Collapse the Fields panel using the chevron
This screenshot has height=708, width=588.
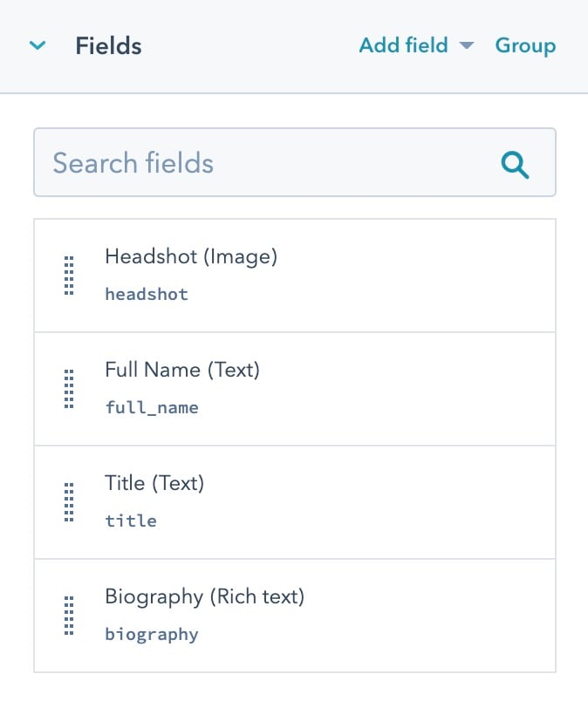pos(37,45)
